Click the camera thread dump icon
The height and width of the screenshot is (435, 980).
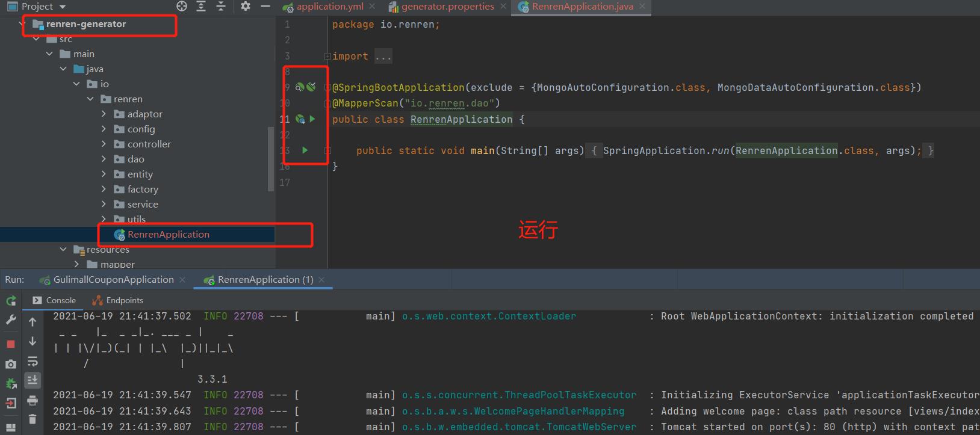point(11,364)
